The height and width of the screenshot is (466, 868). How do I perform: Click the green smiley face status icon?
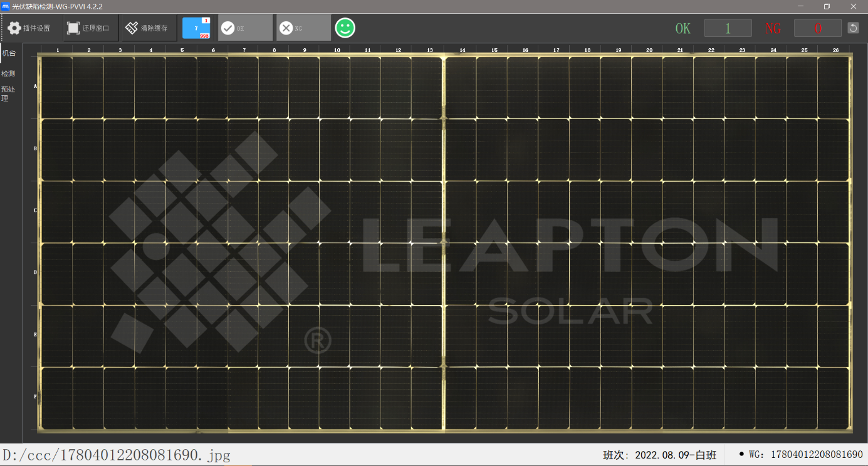(x=345, y=28)
